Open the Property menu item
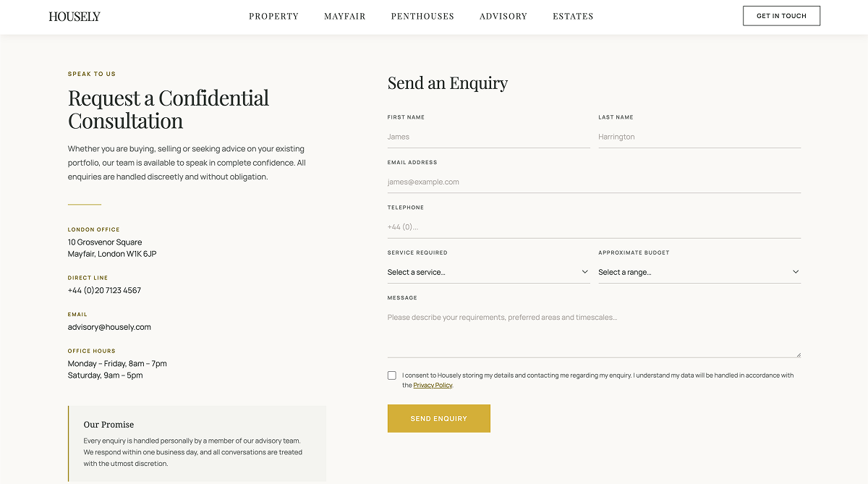 (x=273, y=16)
